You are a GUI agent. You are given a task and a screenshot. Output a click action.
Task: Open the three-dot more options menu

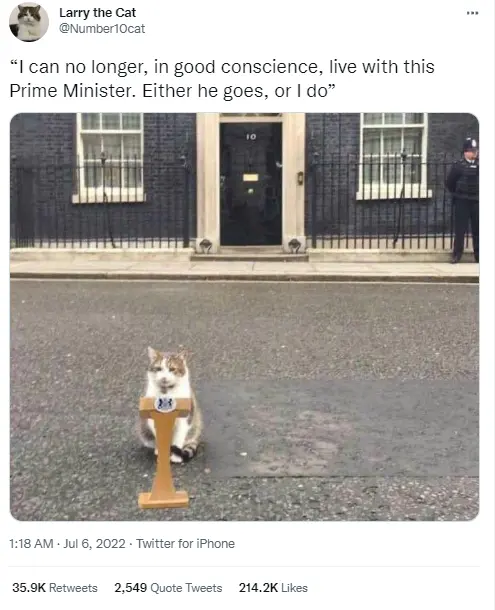click(472, 13)
